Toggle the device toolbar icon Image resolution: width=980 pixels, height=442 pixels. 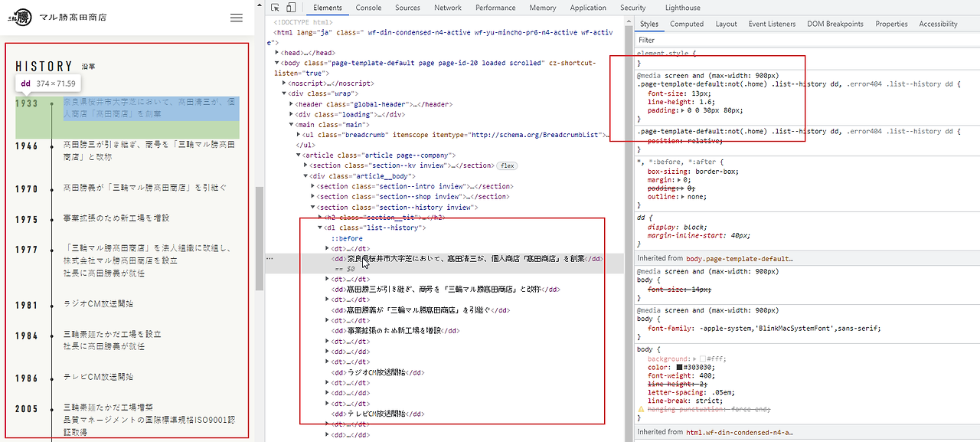click(x=291, y=8)
